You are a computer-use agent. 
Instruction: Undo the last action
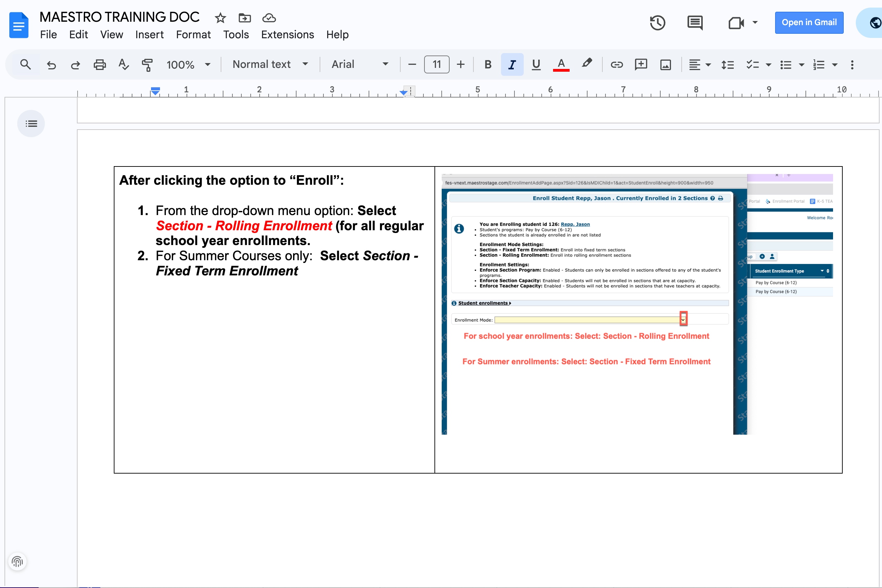pos(51,64)
